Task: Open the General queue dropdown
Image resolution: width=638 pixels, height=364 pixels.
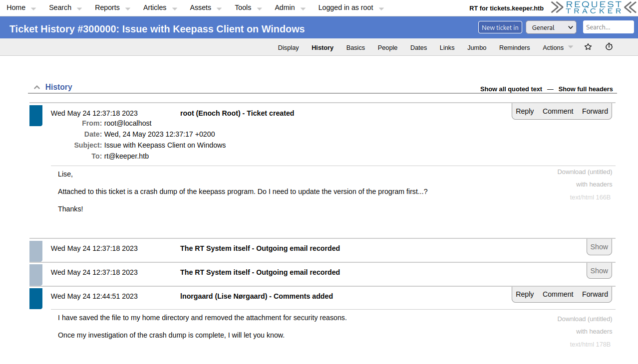Action: point(551,27)
